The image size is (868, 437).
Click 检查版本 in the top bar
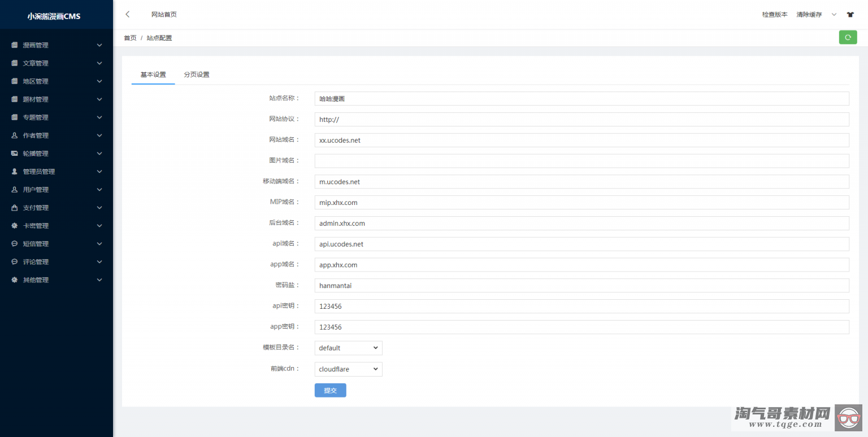pyautogui.click(x=775, y=15)
